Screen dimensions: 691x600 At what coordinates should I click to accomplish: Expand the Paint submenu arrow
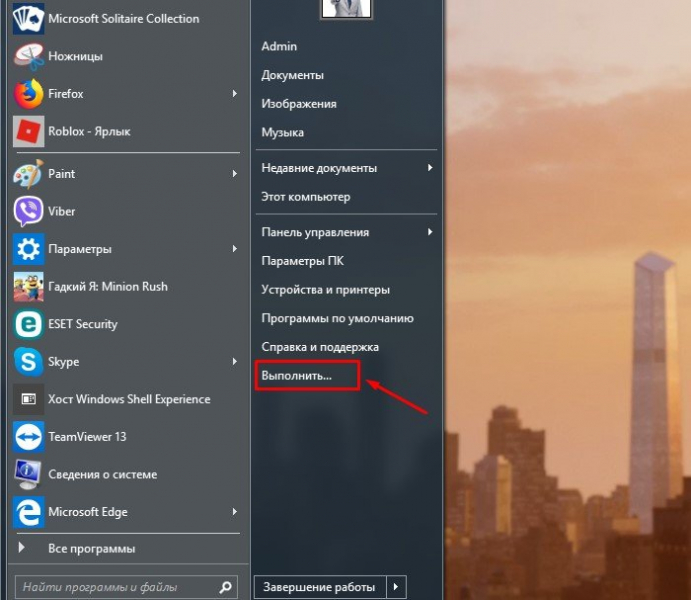point(235,174)
